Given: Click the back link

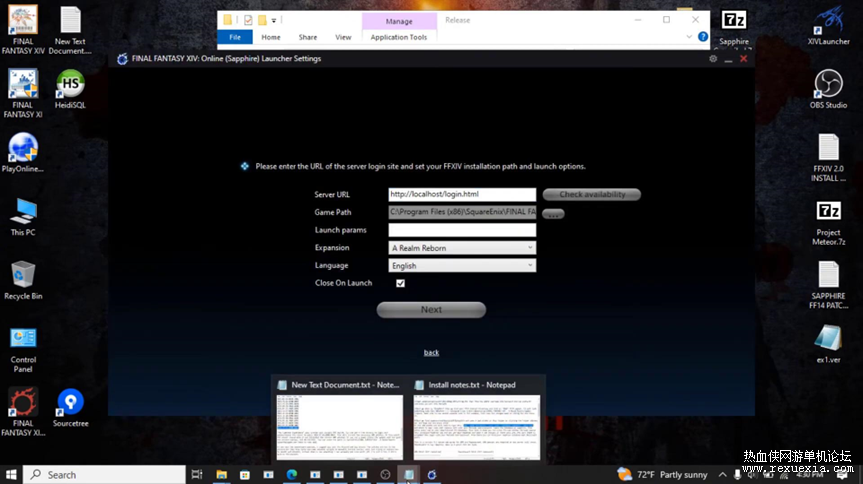Looking at the screenshot, I should (431, 352).
